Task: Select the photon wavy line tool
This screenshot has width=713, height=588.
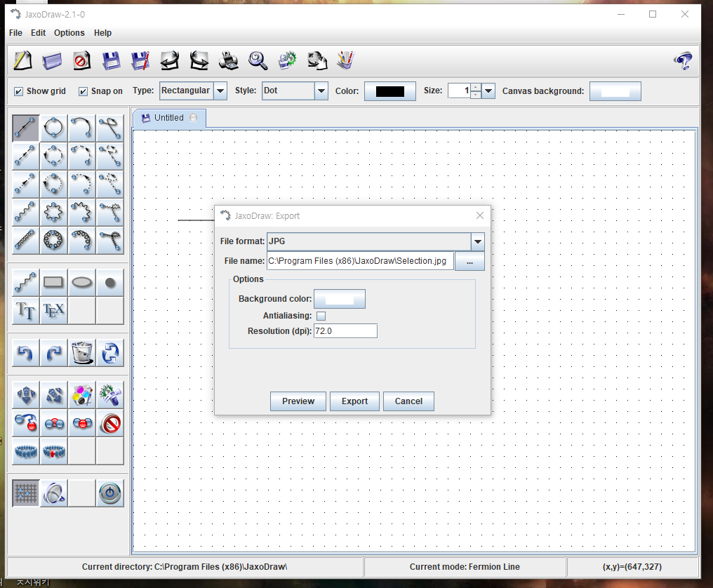Action: (26, 212)
